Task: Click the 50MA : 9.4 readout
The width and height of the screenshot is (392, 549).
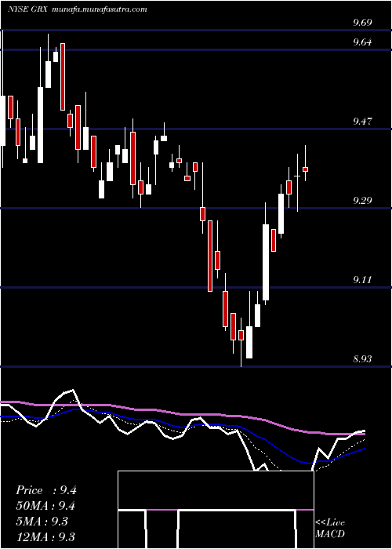Action: click(x=45, y=506)
